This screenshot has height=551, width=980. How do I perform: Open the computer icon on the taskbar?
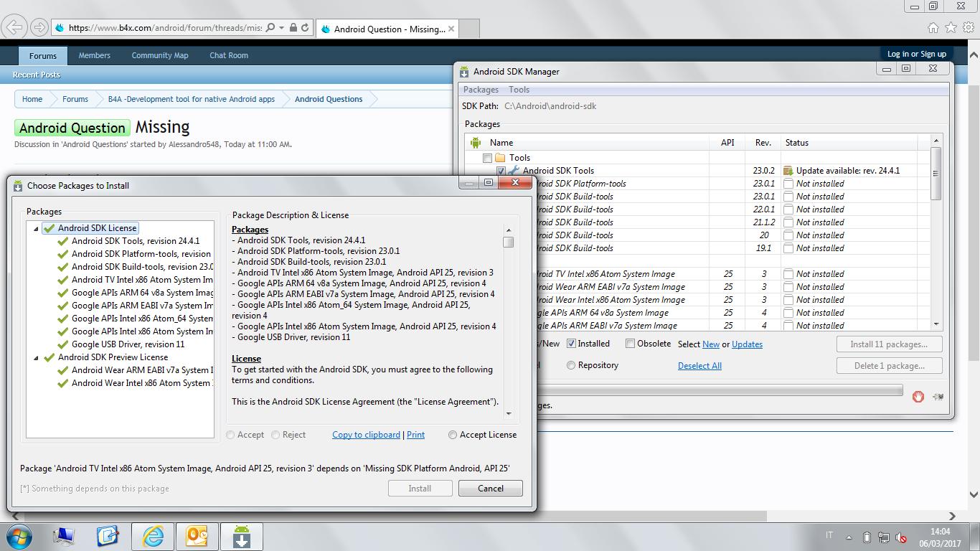(64, 537)
